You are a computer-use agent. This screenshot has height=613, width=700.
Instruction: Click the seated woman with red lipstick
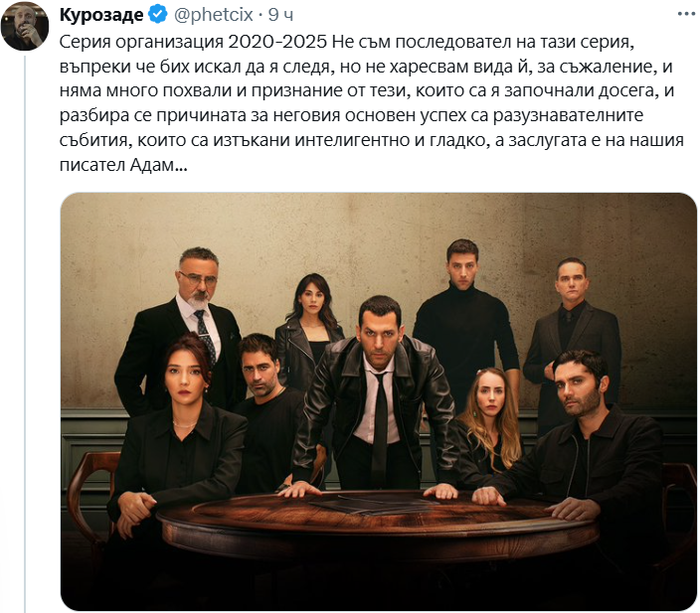pos(179,442)
